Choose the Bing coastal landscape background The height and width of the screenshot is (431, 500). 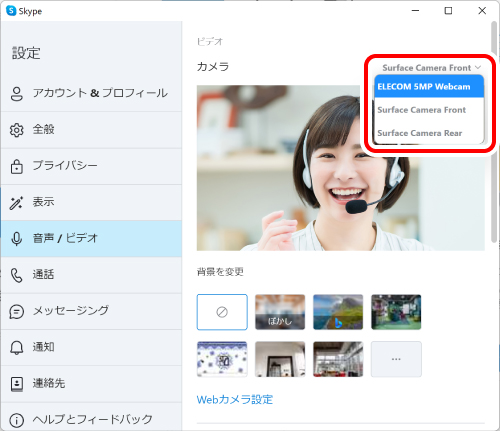pyautogui.click(x=338, y=312)
